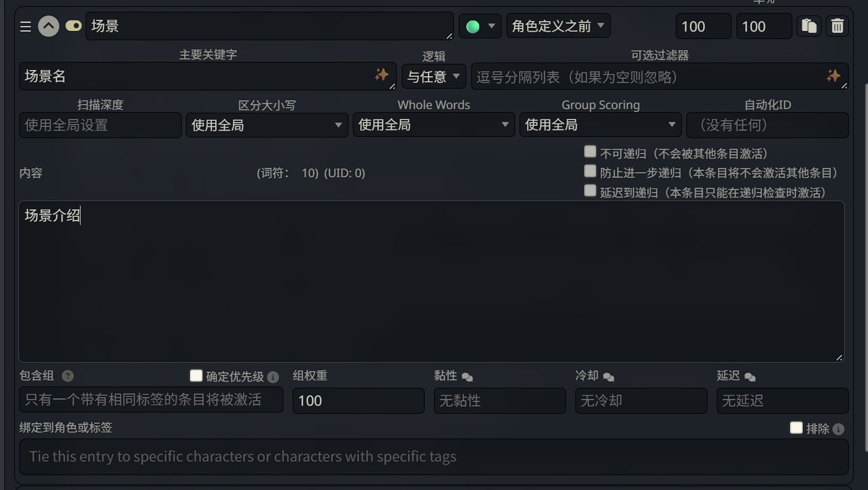
Task: Open the 角色定义之前 position dropdown
Action: click(558, 25)
